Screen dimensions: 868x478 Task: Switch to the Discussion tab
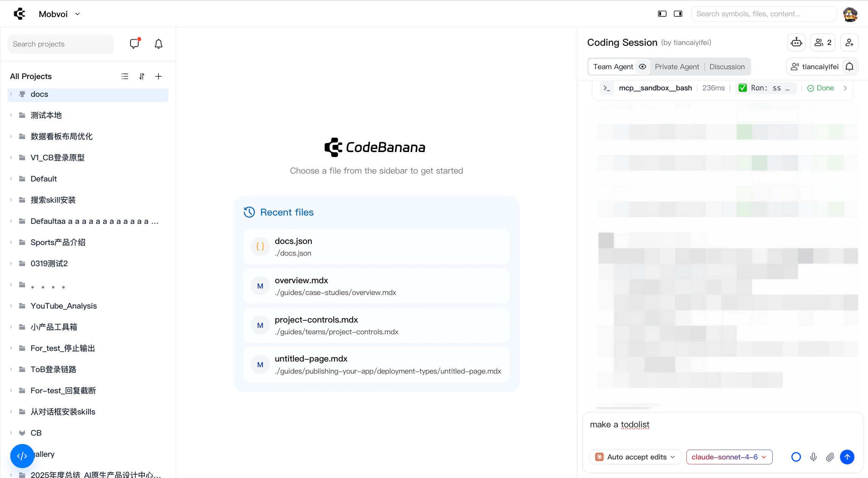(x=727, y=67)
